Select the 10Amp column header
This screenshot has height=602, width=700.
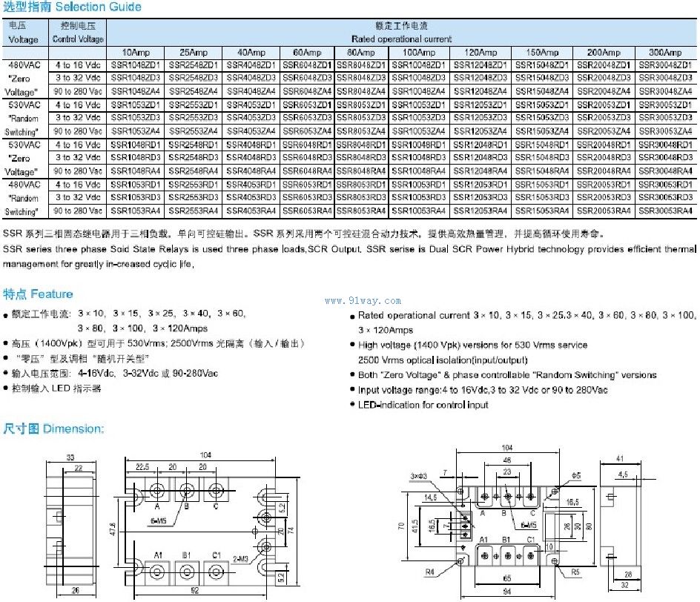click(138, 53)
